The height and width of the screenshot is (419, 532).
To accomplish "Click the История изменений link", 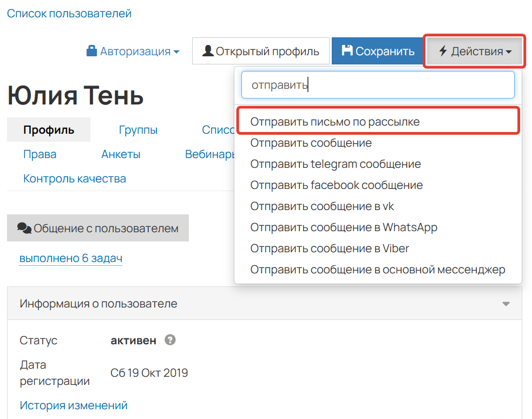I will click(x=74, y=405).
